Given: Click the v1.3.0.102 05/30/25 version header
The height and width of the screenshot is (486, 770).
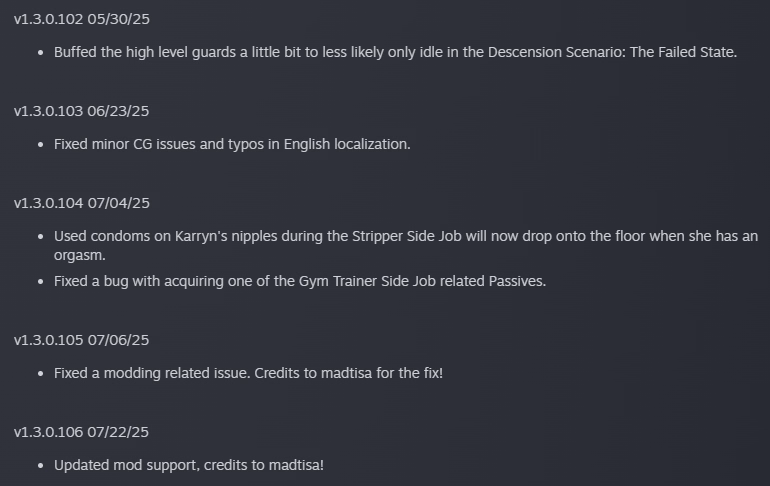Looking at the screenshot, I should click(x=82, y=19).
